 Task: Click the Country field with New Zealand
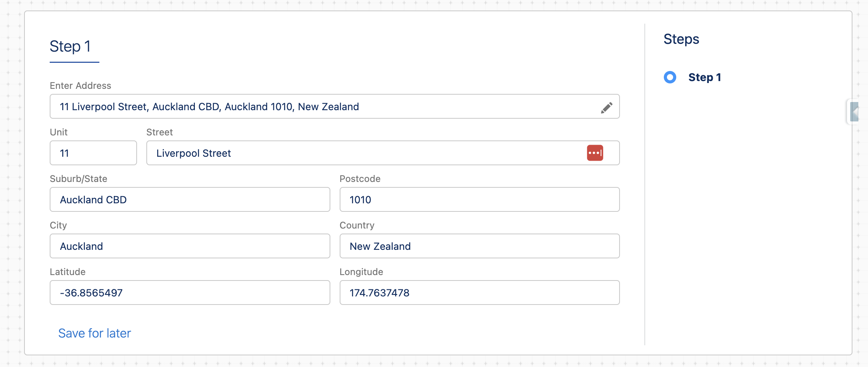[479, 246]
